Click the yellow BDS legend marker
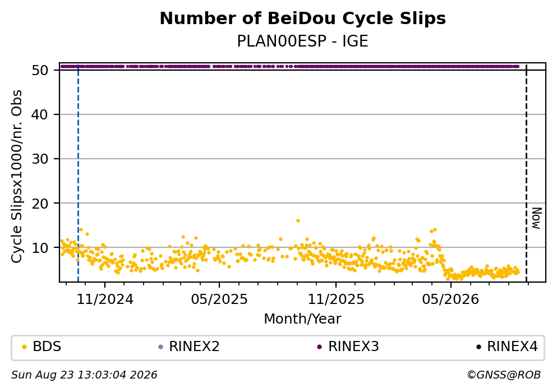Viewport: 557px width, 392px height. pyautogui.click(x=24, y=347)
